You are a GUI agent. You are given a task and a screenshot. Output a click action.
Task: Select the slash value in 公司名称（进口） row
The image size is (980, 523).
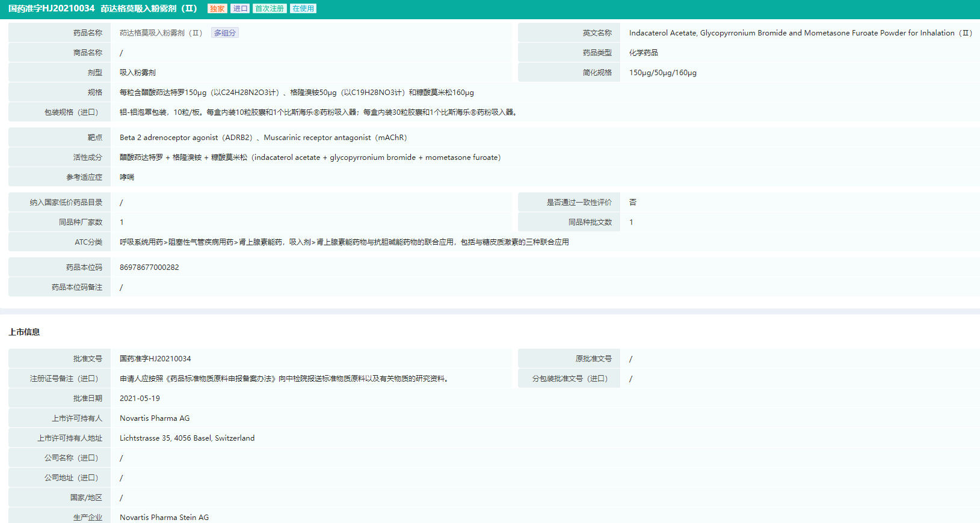121,458
